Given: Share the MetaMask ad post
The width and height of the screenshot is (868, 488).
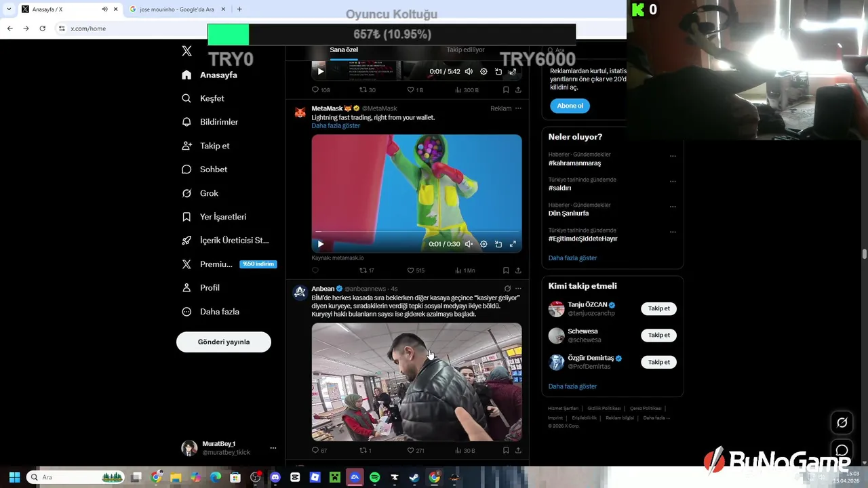Looking at the screenshot, I should [x=518, y=270].
